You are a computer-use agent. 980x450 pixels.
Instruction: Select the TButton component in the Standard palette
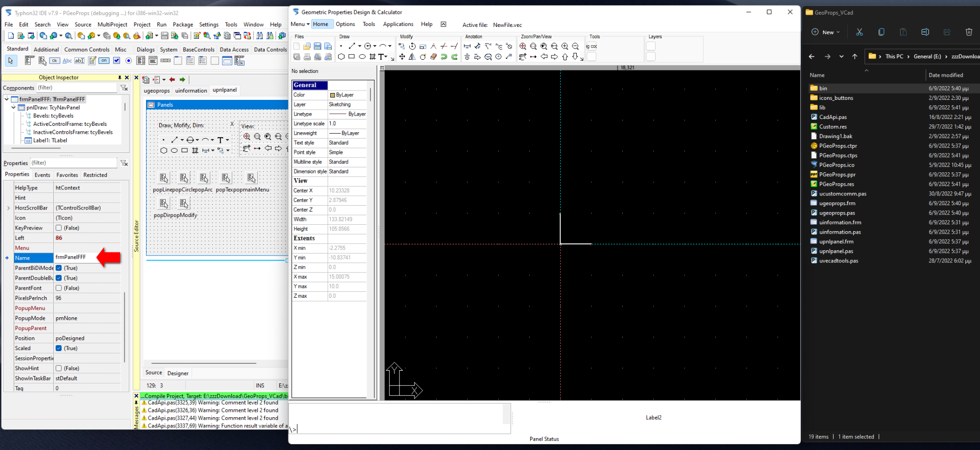[x=54, y=61]
